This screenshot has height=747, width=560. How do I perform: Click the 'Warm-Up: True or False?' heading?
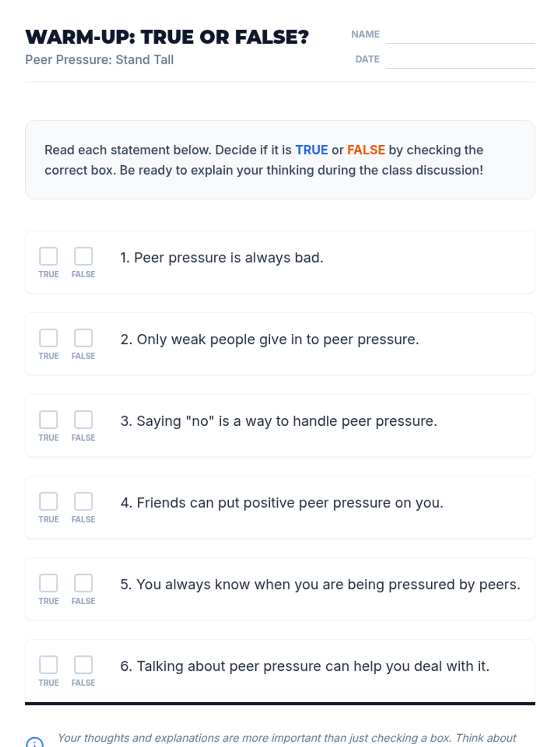(x=167, y=37)
